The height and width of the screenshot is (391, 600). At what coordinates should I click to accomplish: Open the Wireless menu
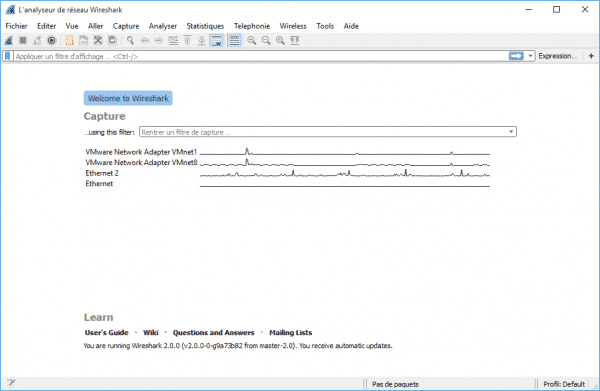tap(293, 26)
